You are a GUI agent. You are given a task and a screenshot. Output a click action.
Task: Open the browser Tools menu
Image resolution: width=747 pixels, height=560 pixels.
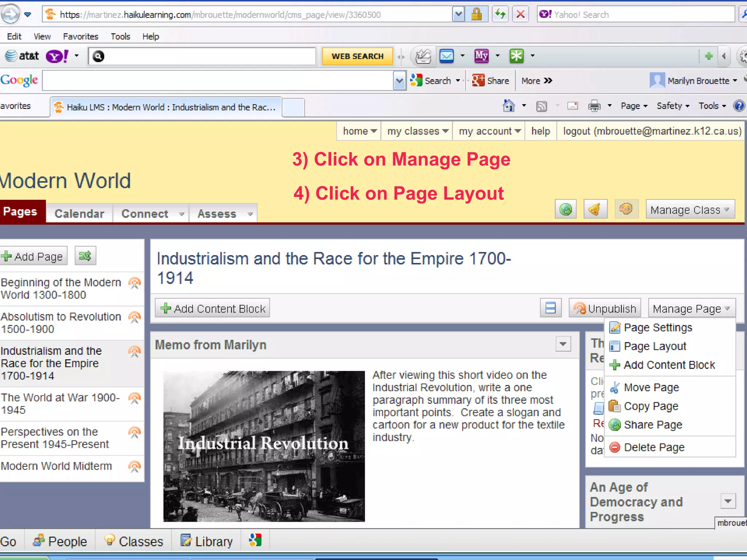click(120, 36)
